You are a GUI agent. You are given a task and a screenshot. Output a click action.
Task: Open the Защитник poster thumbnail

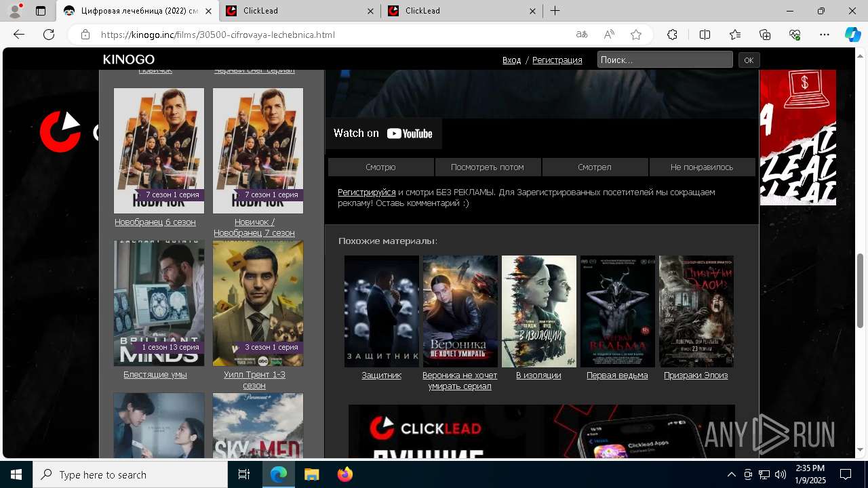tap(381, 311)
